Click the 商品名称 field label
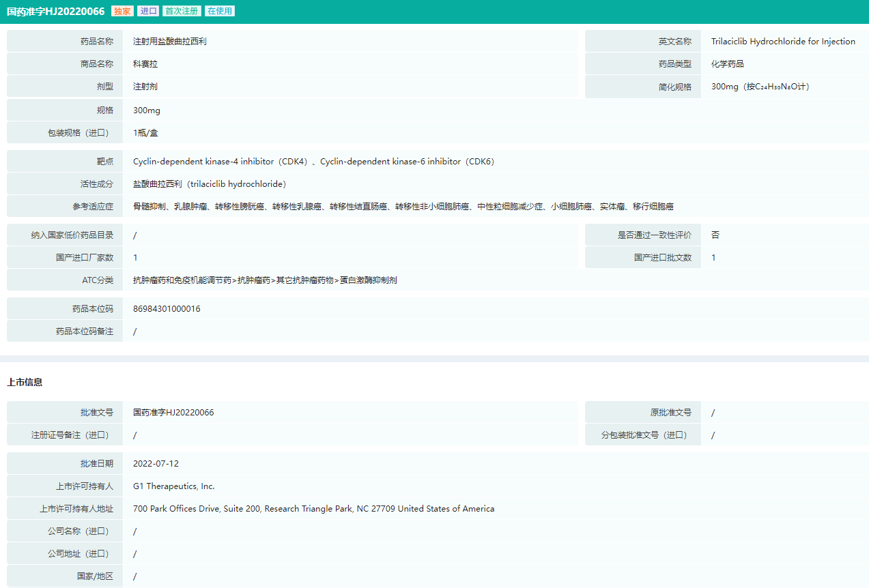The width and height of the screenshot is (869, 588). (x=97, y=64)
